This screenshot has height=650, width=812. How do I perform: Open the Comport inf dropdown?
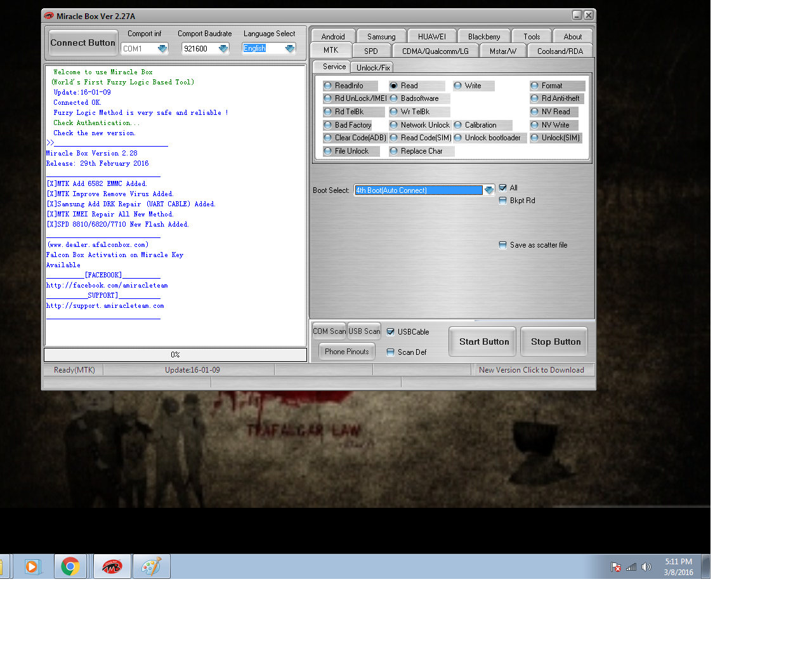[162, 49]
